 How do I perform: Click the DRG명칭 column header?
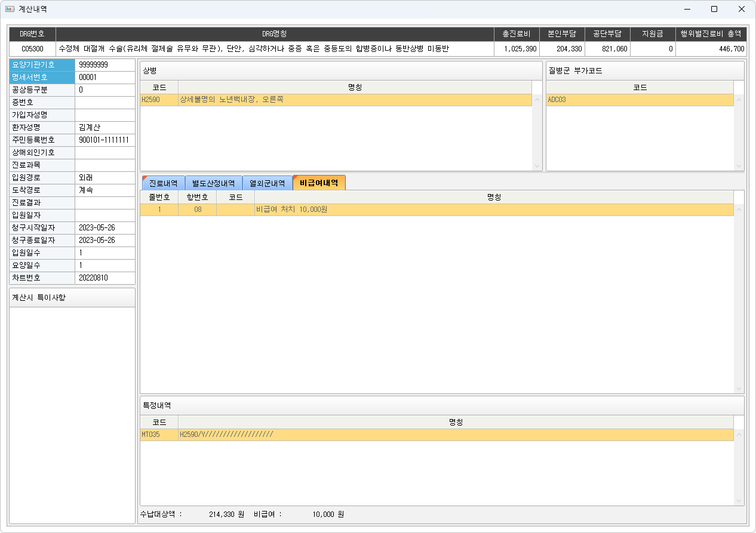[x=275, y=34]
